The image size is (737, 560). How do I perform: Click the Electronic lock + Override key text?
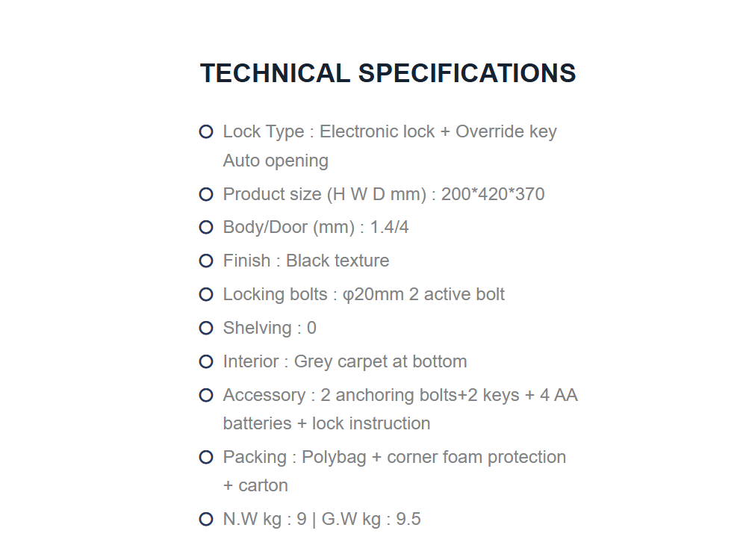438,131
